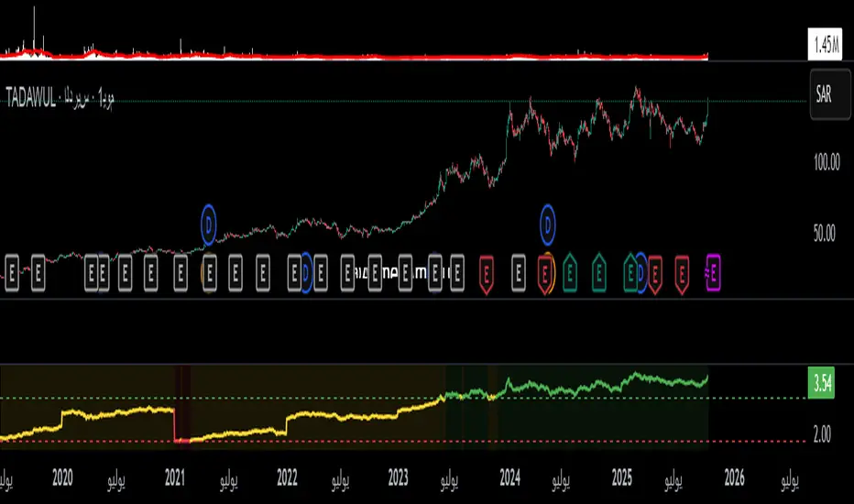This screenshot has height=504, width=854.
Task: Open the red E marker with orange ring
Action: click(x=545, y=273)
